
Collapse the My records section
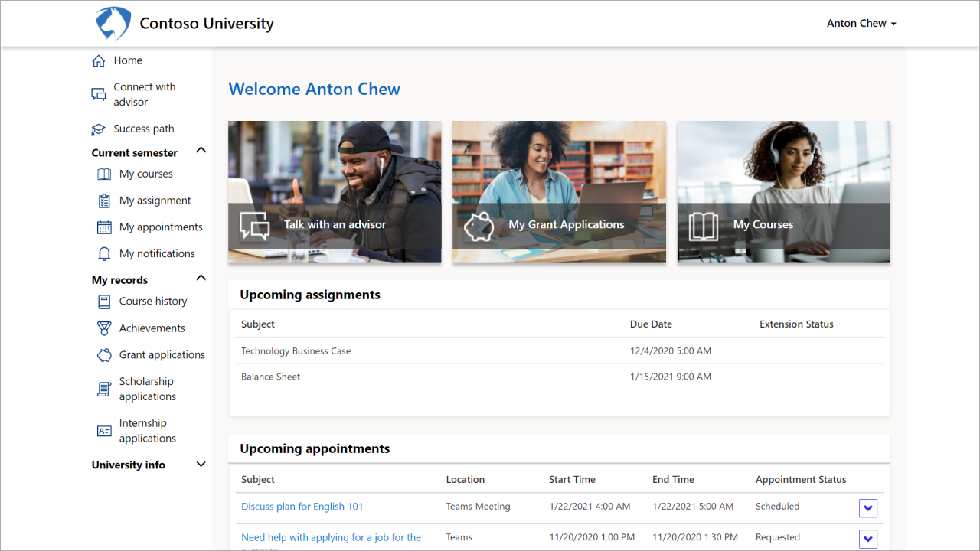201,277
